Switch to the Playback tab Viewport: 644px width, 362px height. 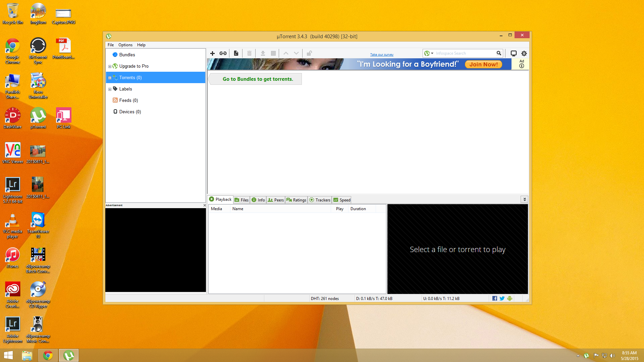[x=220, y=199]
